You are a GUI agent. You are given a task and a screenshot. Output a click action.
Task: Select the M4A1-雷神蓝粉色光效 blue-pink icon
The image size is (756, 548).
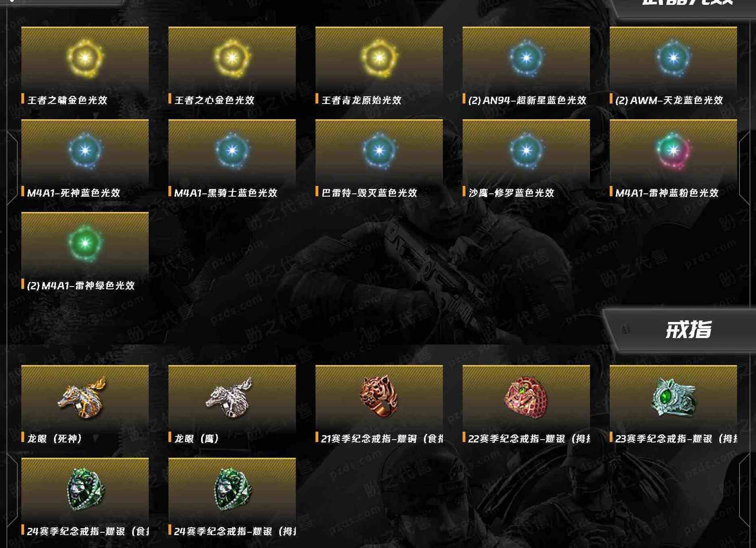673,151
